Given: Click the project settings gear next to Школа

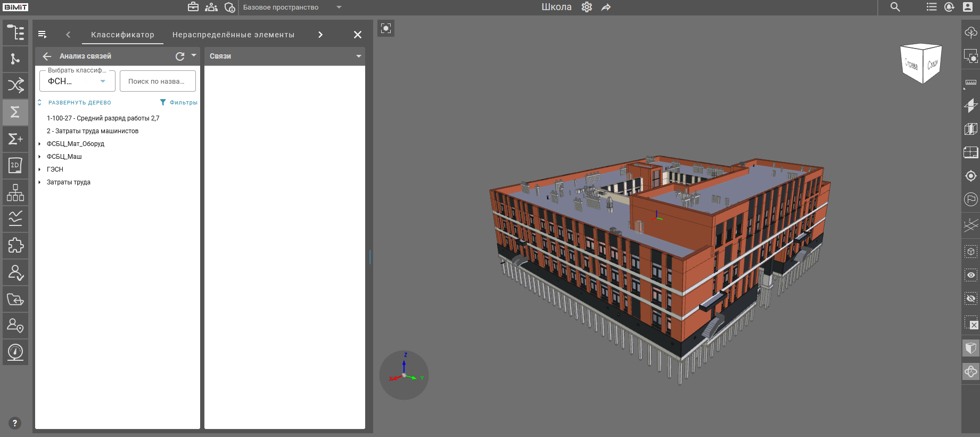Looking at the screenshot, I should click(x=587, y=7).
